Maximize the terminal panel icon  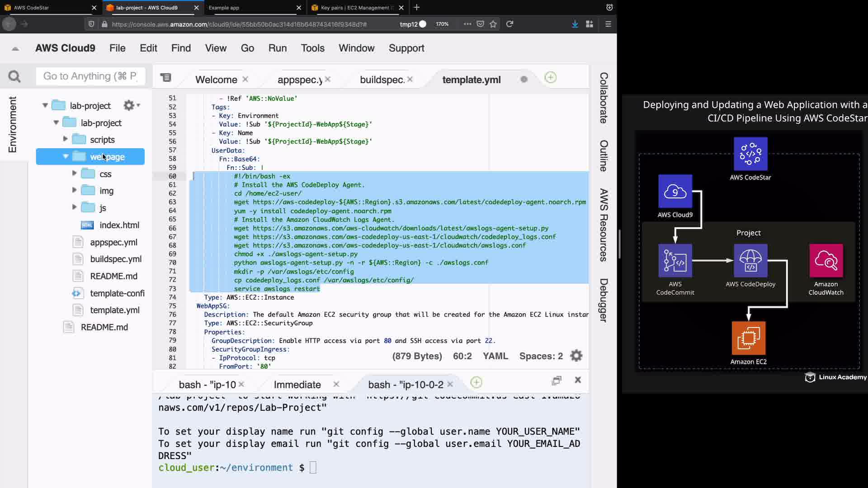point(557,380)
